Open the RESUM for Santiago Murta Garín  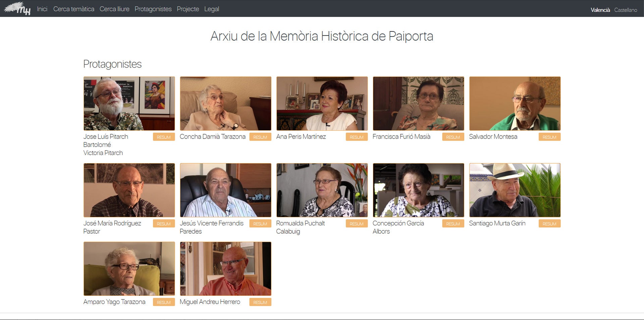tap(549, 223)
